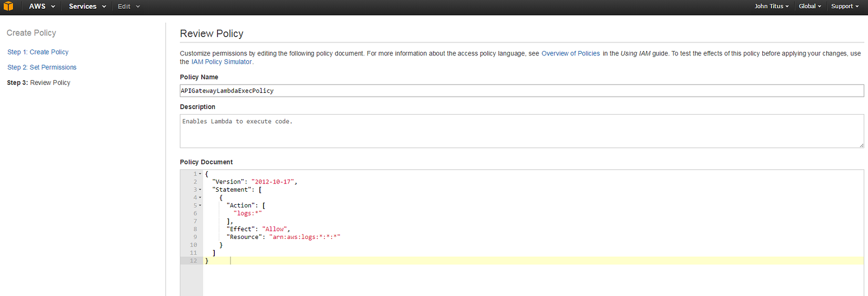The image size is (868, 296).
Task: Collapse the fold arrow at line 4
Action: pyautogui.click(x=200, y=198)
